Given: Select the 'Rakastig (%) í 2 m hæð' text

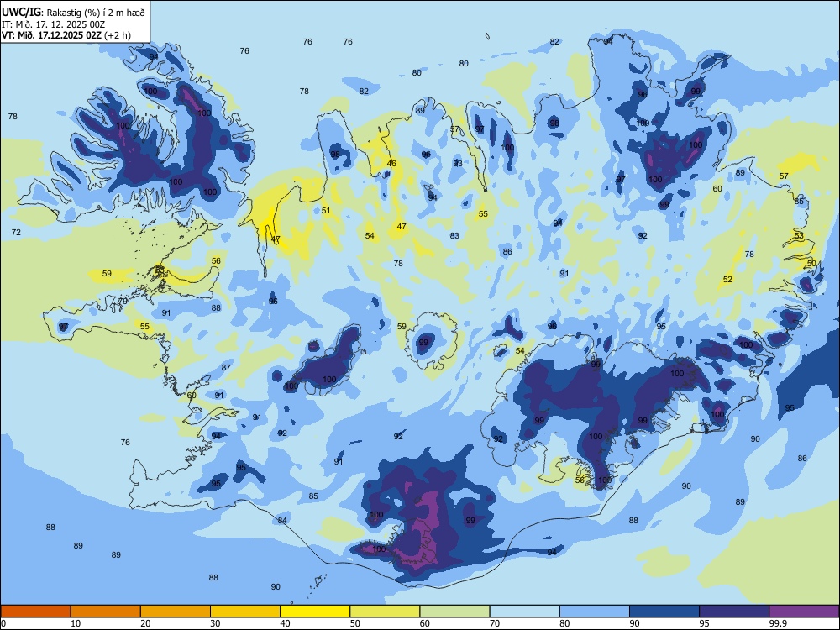Looking at the screenshot, I should tap(96, 13).
